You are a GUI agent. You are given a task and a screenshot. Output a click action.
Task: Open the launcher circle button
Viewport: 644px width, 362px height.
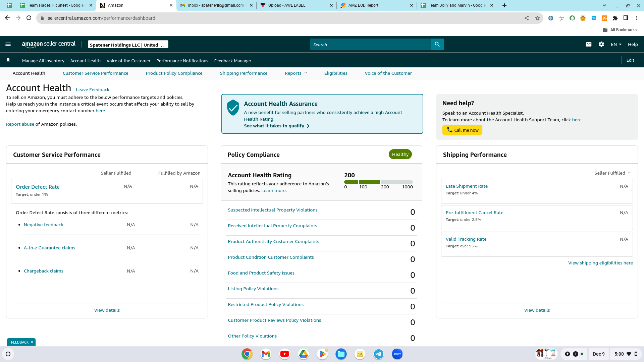pos(8,354)
